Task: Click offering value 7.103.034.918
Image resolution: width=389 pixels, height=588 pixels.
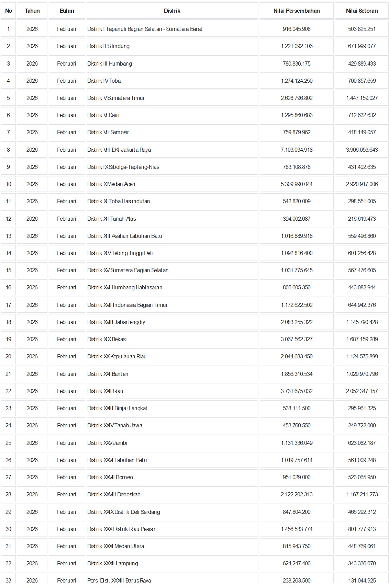Action: click(296, 150)
